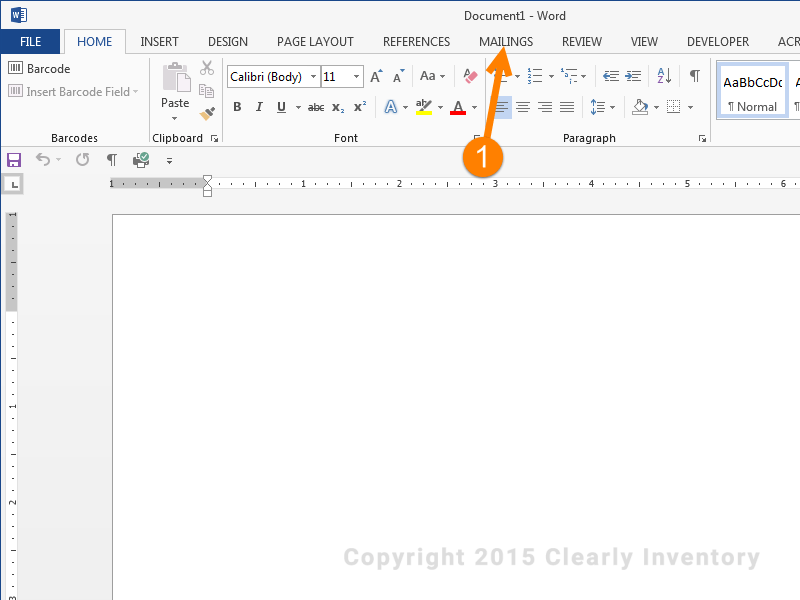Click the Quick Print icon with green check

(141, 160)
